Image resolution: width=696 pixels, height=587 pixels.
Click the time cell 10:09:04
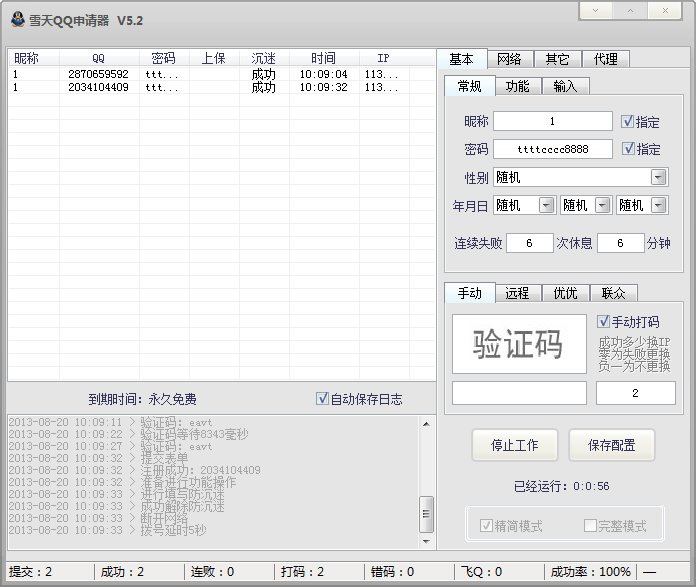tap(324, 74)
